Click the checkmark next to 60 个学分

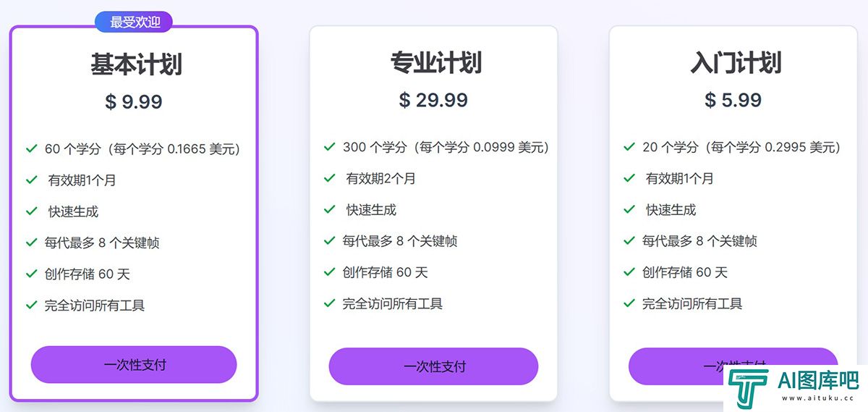31,148
